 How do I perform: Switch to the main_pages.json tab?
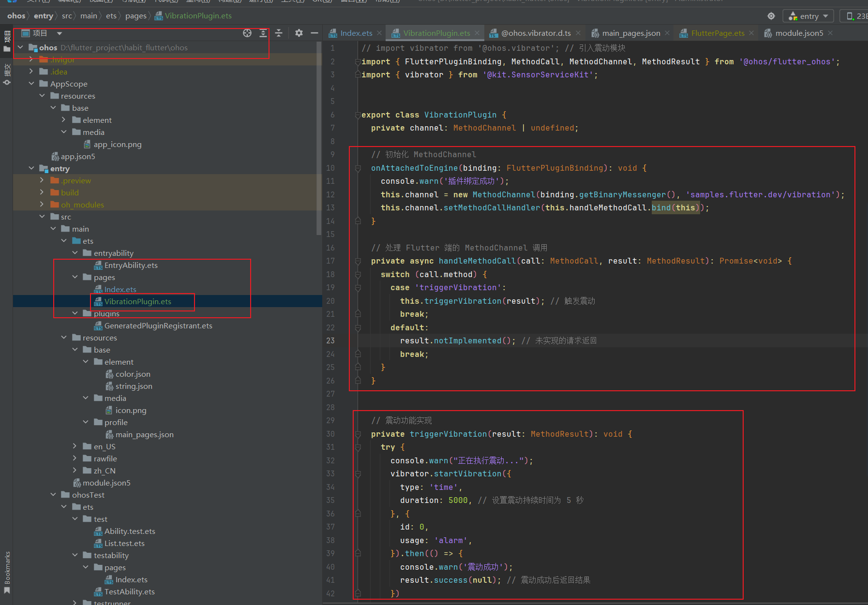[x=631, y=33]
